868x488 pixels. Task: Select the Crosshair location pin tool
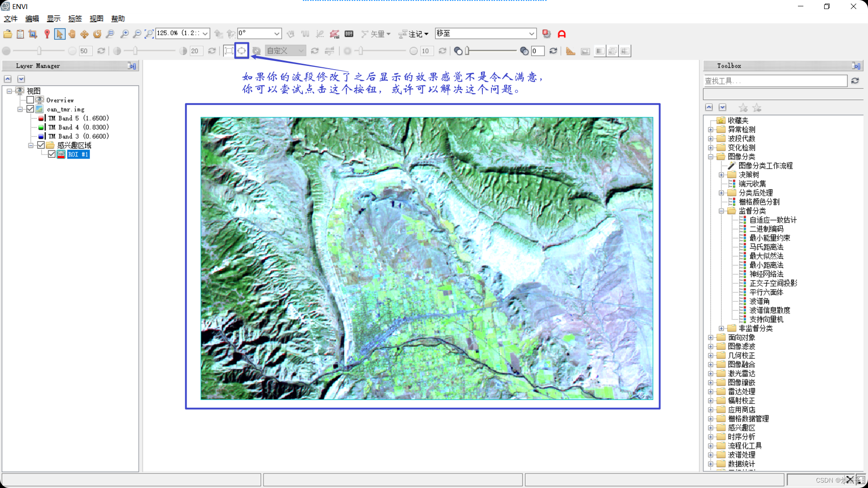47,34
